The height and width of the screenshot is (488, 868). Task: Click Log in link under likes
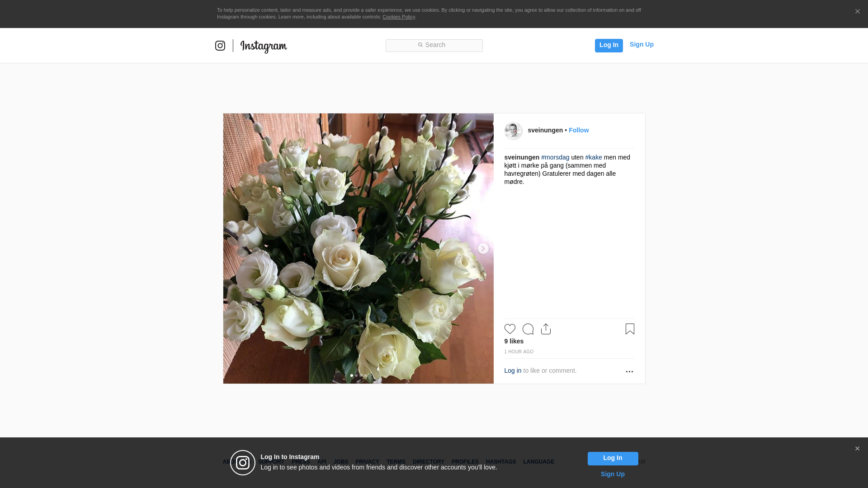513,371
